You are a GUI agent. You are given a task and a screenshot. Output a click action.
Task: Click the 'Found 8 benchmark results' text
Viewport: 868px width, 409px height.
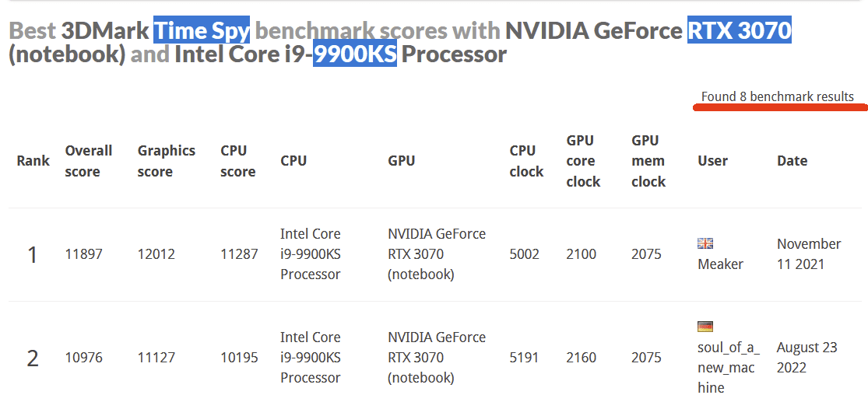click(x=777, y=96)
